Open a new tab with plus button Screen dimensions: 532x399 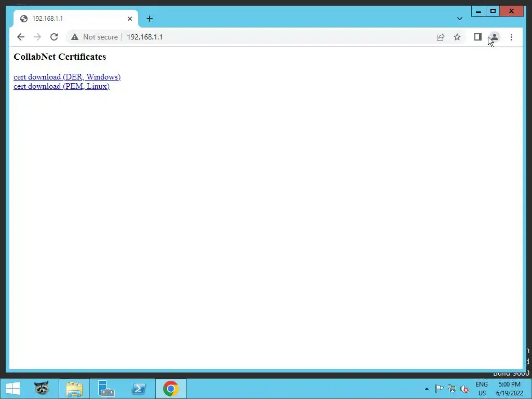pyautogui.click(x=150, y=19)
